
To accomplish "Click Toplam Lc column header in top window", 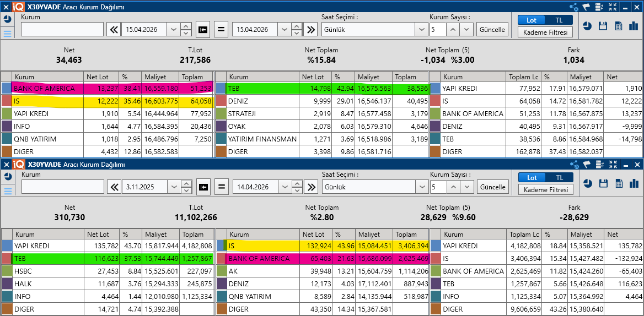I will [x=524, y=77].
